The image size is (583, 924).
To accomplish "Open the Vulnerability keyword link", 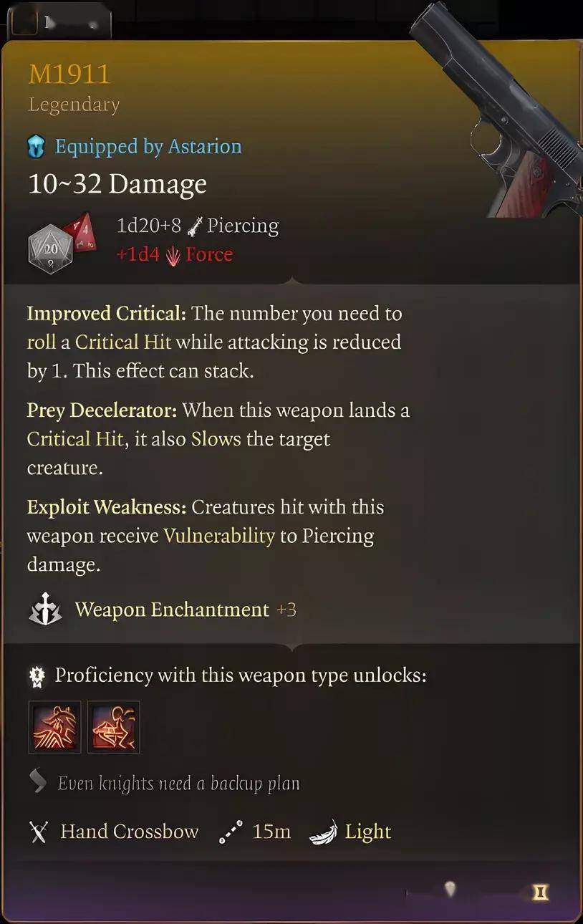I will coord(219,536).
